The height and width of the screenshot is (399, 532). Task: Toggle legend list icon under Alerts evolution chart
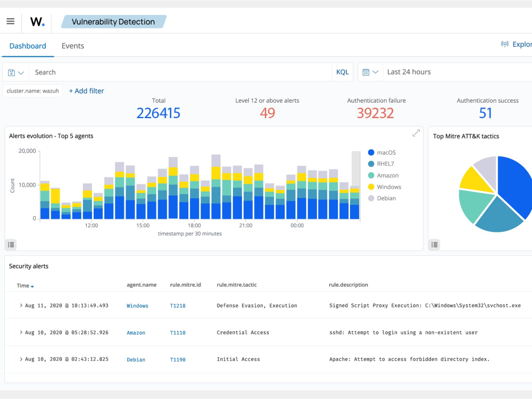coord(11,245)
